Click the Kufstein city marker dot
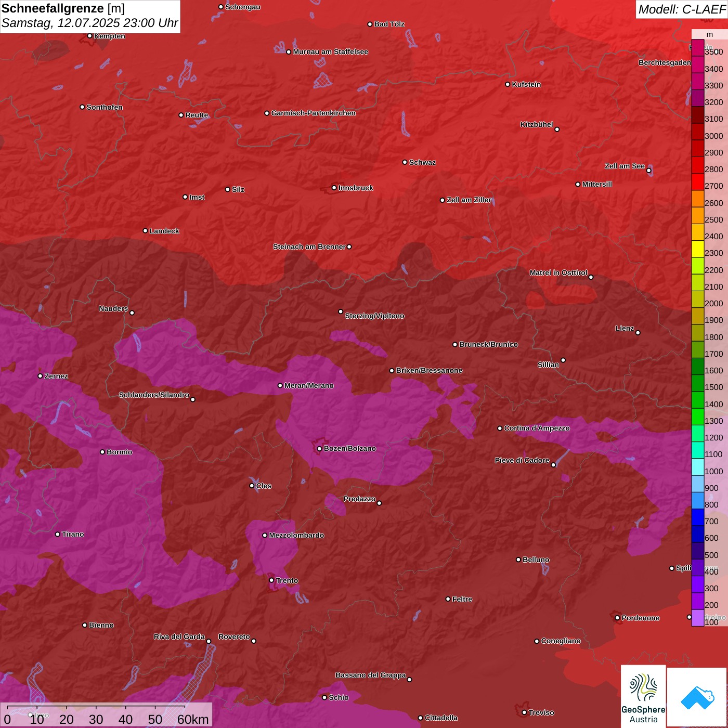728x728 pixels. pos(508,84)
